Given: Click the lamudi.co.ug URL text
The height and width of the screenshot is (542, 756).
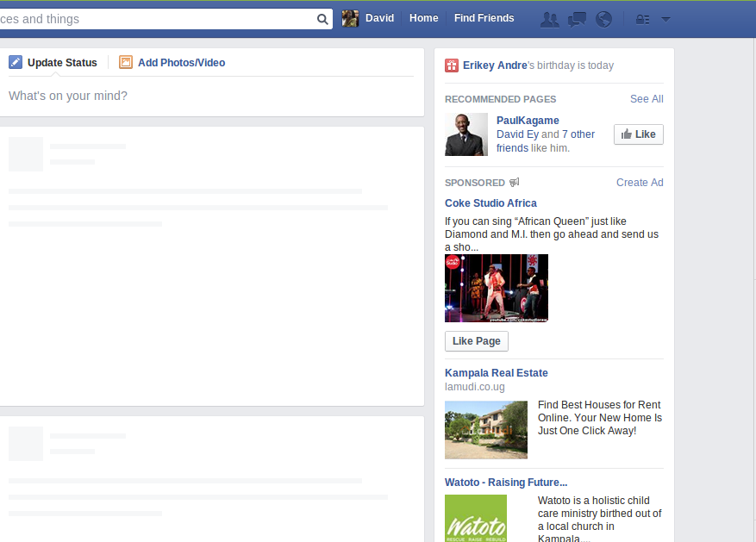Looking at the screenshot, I should tap(475, 387).
